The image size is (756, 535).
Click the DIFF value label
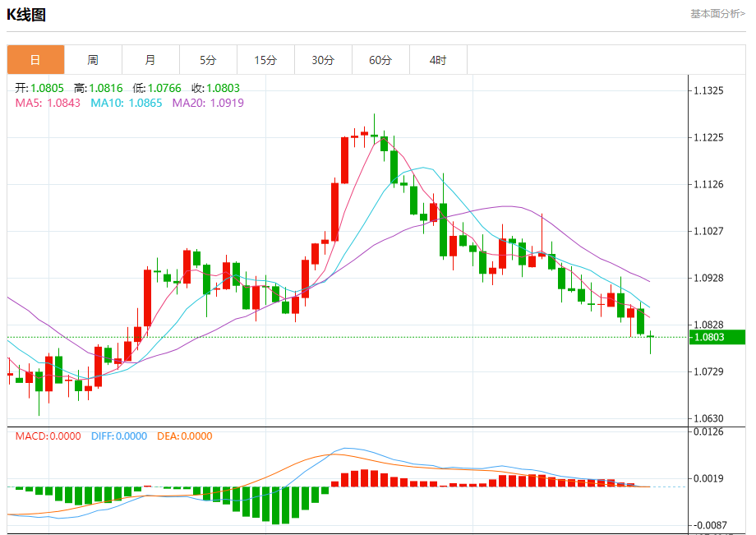point(119,436)
